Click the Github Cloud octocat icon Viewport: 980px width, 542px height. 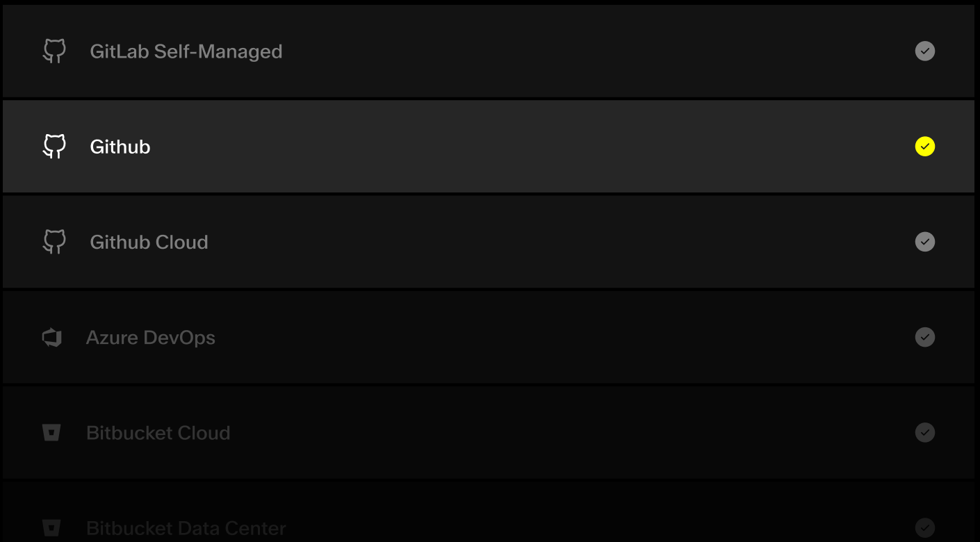(54, 242)
